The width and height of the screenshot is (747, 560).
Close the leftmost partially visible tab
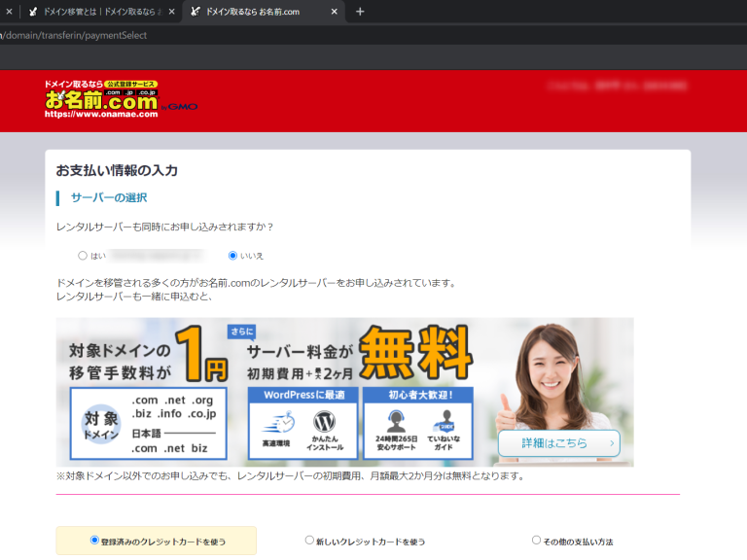click(x=9, y=12)
